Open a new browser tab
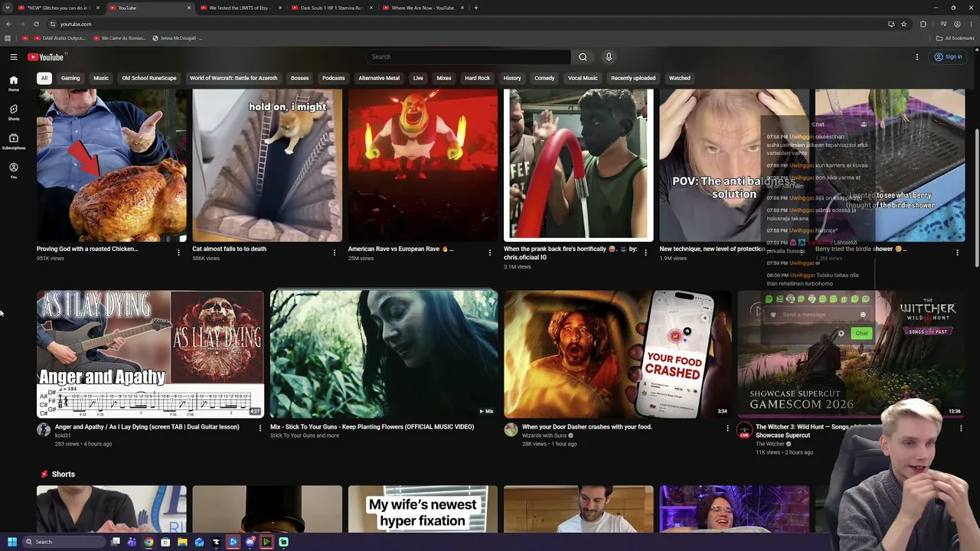The width and height of the screenshot is (980, 551). click(x=475, y=8)
